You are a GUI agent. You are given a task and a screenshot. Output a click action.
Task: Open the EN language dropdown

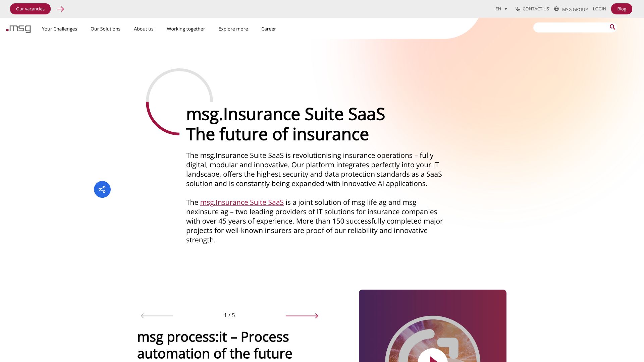tap(501, 9)
